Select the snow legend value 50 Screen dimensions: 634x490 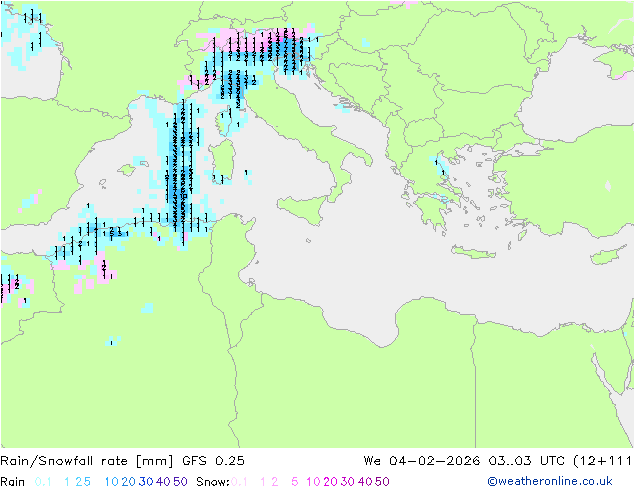(x=382, y=482)
